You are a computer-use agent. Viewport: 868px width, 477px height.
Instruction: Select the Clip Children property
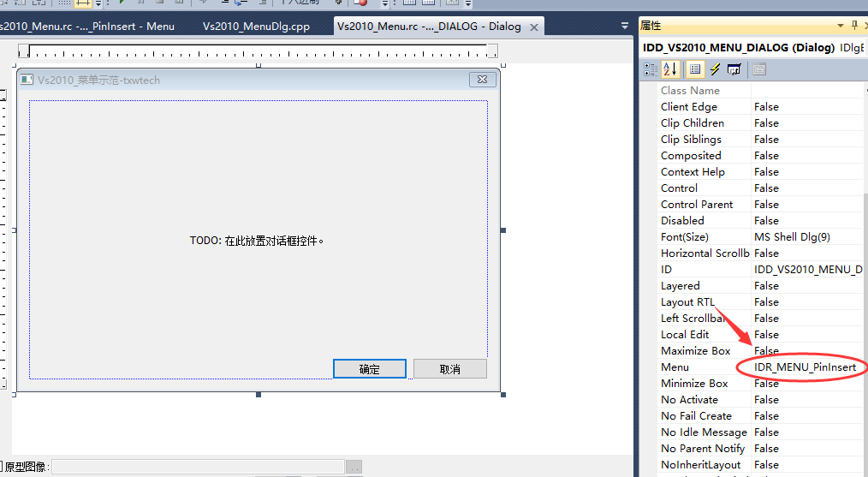click(692, 122)
